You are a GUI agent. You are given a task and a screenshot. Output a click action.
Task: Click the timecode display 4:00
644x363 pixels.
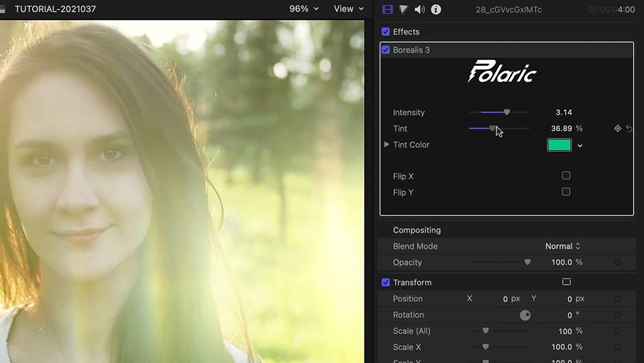[611, 10]
